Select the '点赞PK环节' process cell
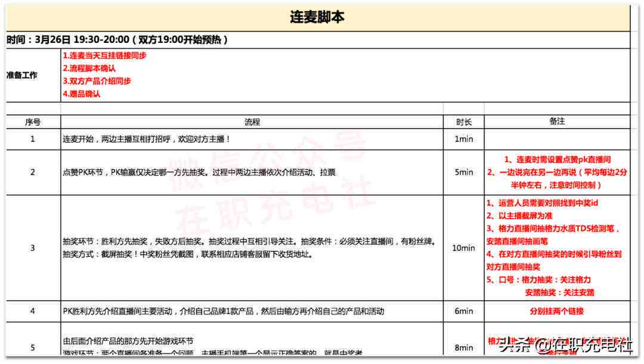644x364 pixels. pos(252,172)
